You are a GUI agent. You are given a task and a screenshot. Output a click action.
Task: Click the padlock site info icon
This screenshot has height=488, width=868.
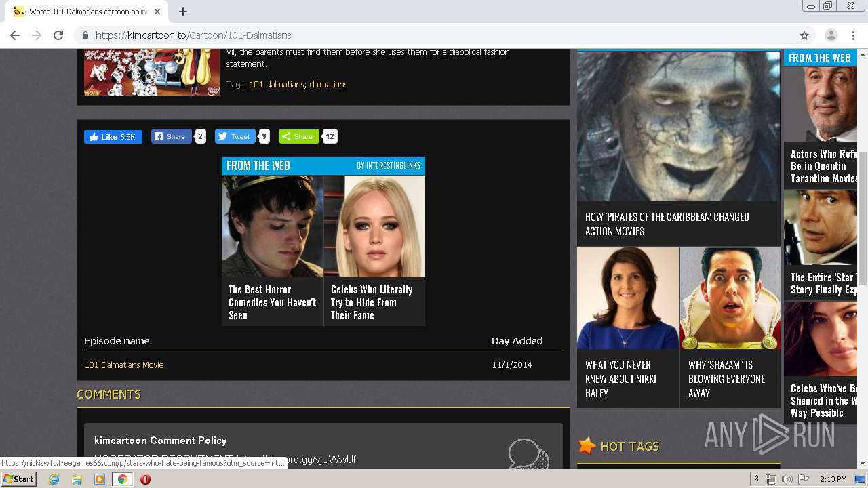(85, 35)
